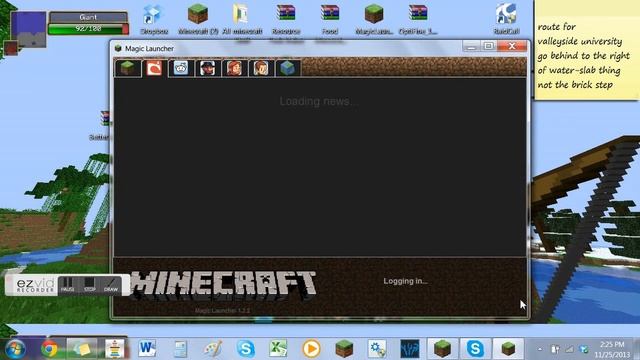Viewport: 640px width, 360px height.
Task: Open the Paint palette icon in the taskbar
Action: (213, 349)
